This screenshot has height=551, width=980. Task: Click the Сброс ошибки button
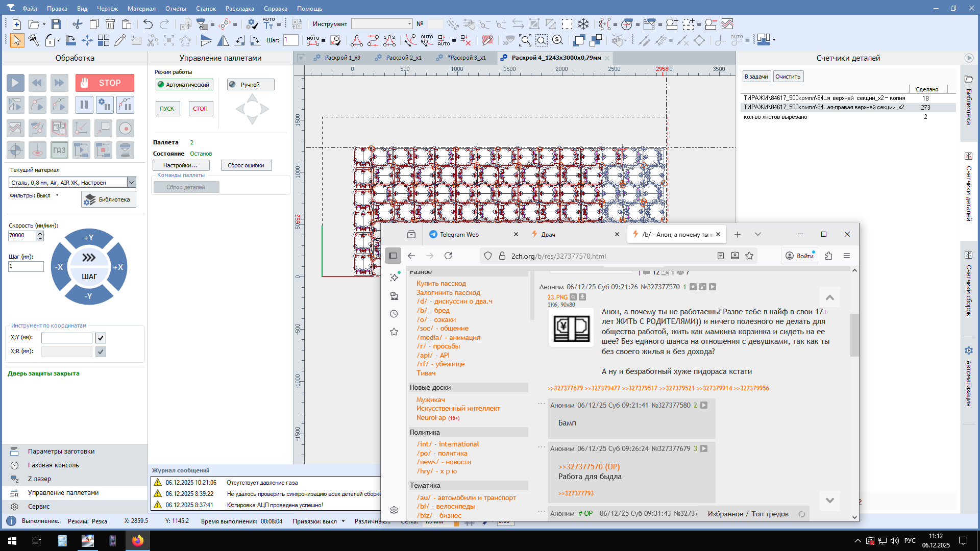[x=246, y=165]
